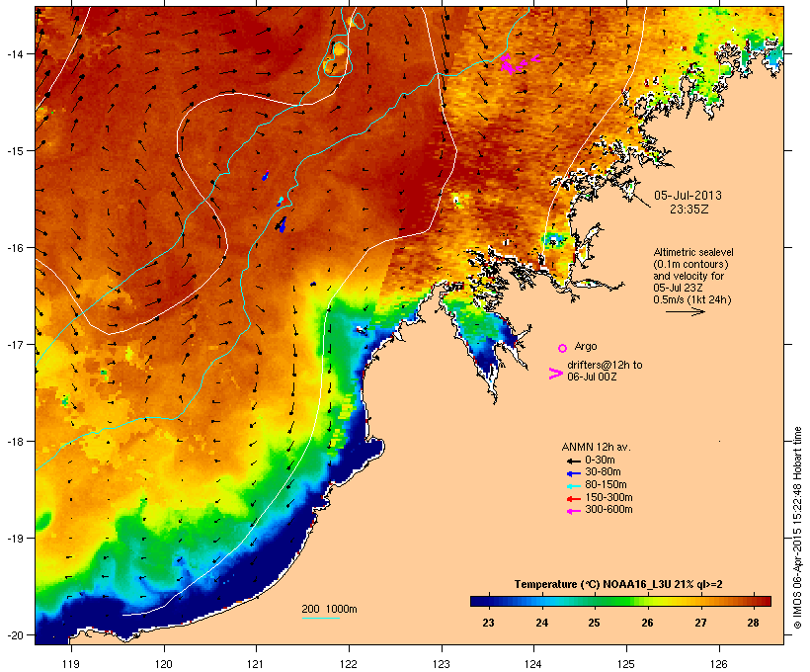The width and height of the screenshot is (810, 672).
Task: Click the black 0-30m legend arrow
Action: pos(573,462)
